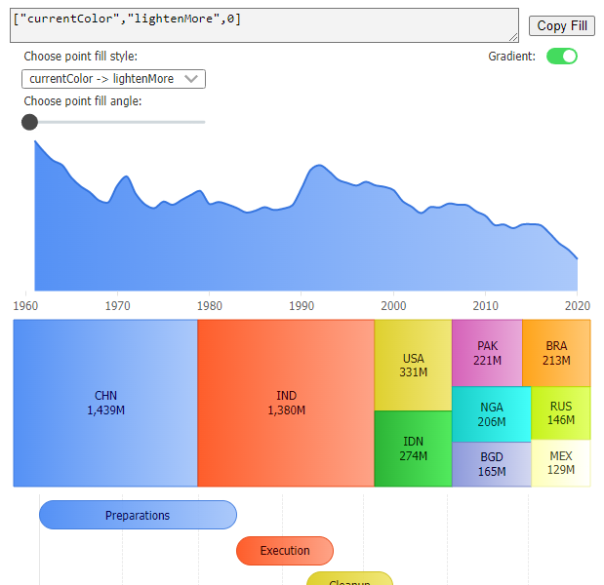Click the Execution timeline bar
The height and width of the screenshot is (585, 604).
coord(285,550)
